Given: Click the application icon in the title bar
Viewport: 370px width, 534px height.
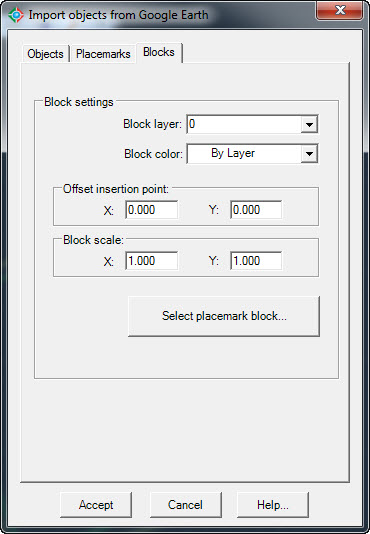Looking at the screenshot, I should 16,15.
